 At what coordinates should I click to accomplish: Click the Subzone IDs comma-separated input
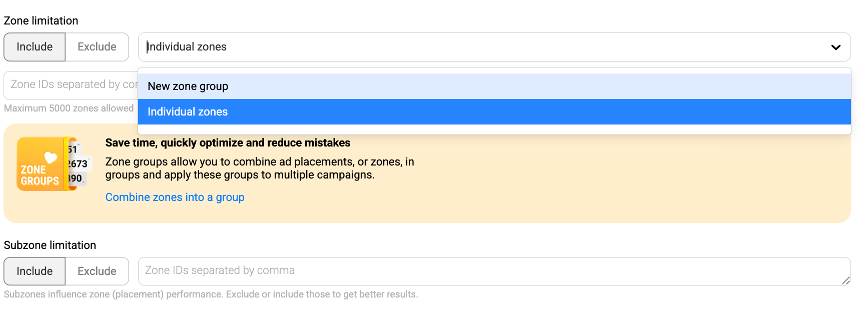[350, 270]
